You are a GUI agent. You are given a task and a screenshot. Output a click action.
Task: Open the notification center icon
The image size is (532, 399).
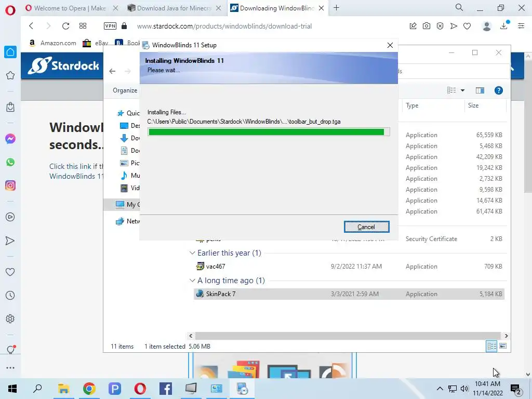coord(516,389)
